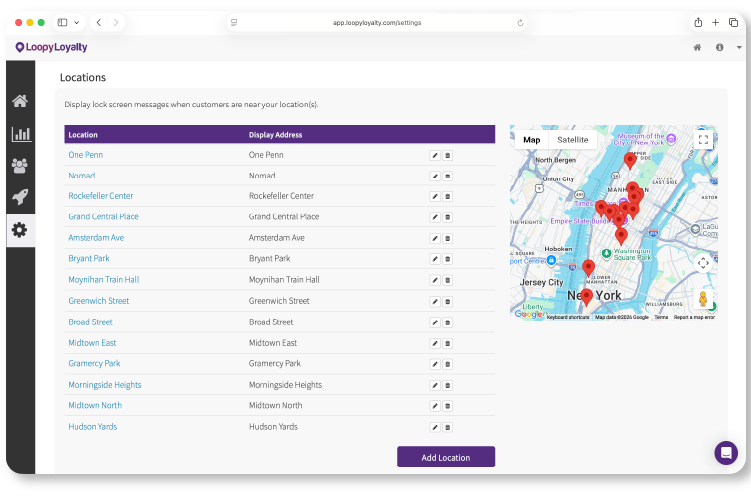Click the Add Location button

(446, 457)
